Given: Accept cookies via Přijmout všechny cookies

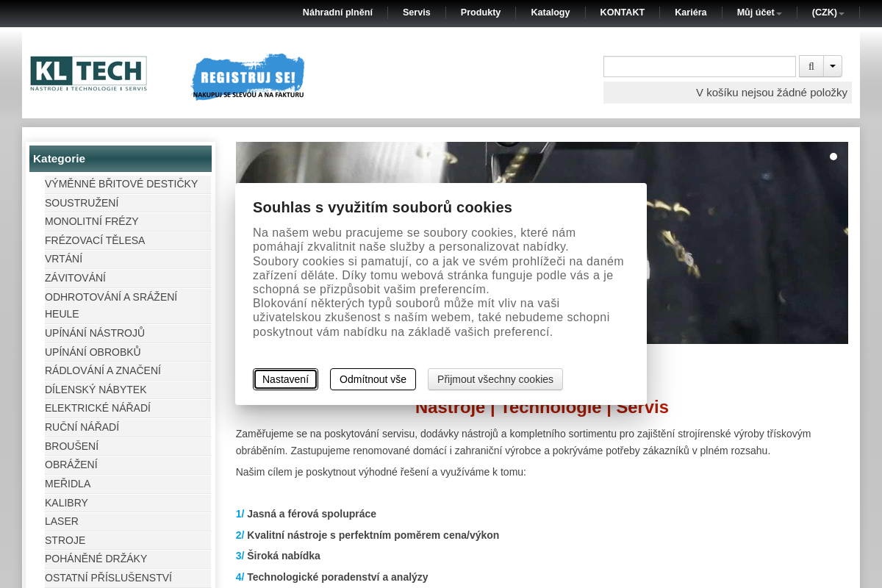Looking at the screenshot, I should click(495, 379).
